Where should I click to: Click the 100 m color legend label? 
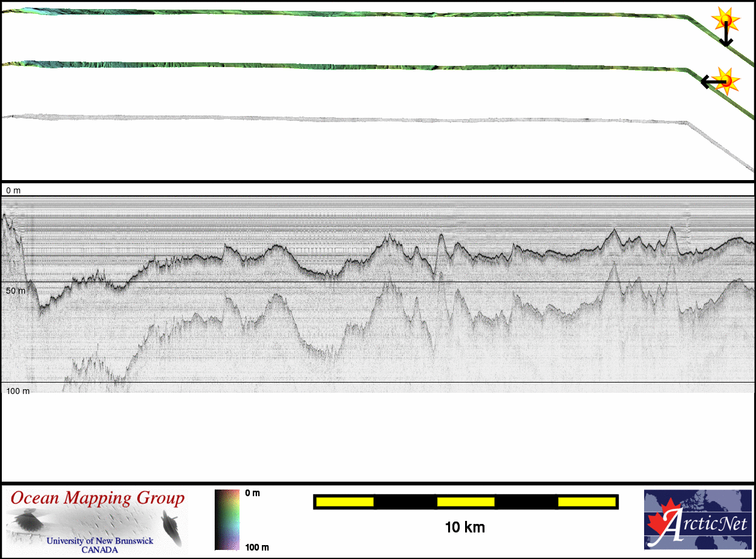[256, 548]
